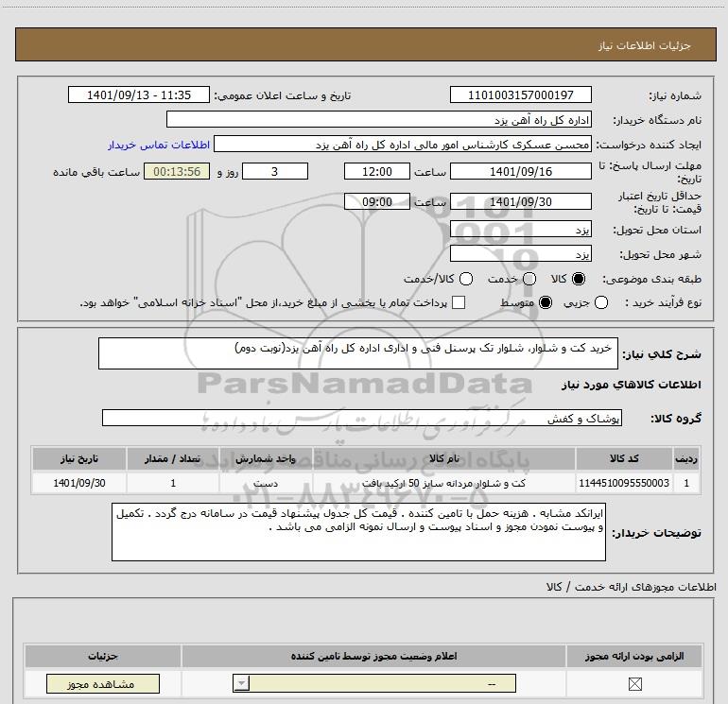Click response deadline date 1401/09/16 field
The width and height of the screenshot is (728, 704).
tap(520, 172)
